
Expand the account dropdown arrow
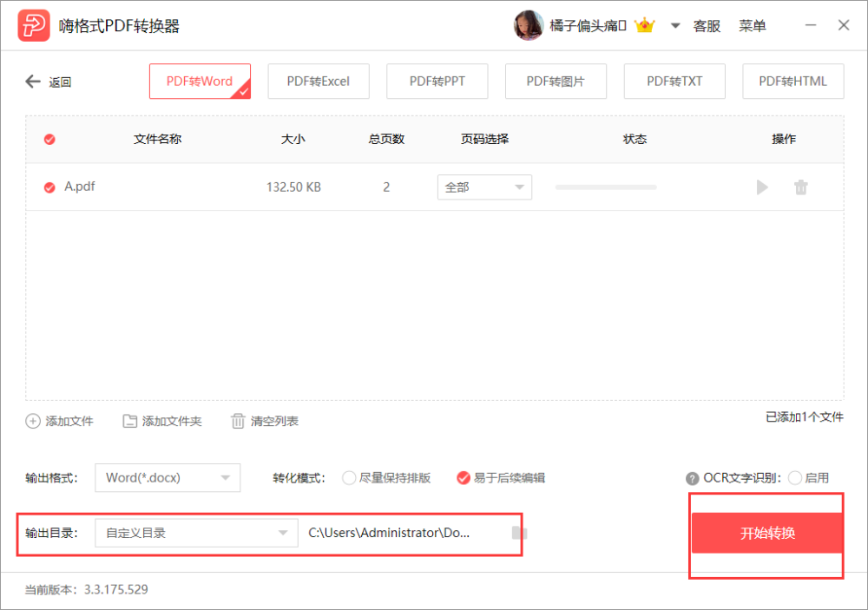pyautogui.click(x=674, y=25)
